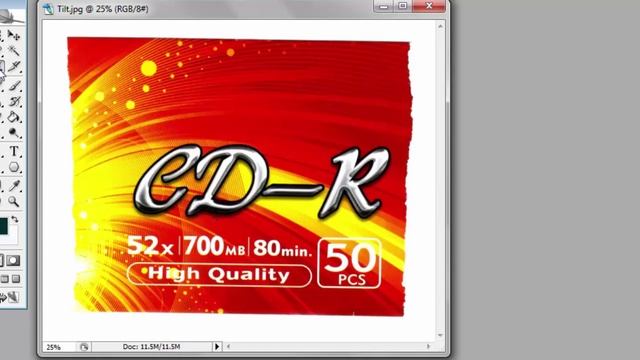The image size is (640, 360).
Task: Open the foreground color picker
Action: click(3, 226)
